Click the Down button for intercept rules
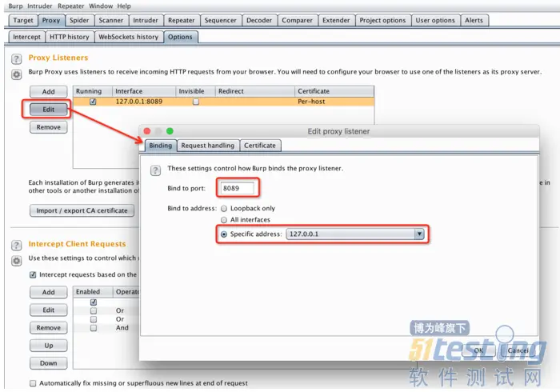This screenshot has height=392, width=560. point(49,363)
